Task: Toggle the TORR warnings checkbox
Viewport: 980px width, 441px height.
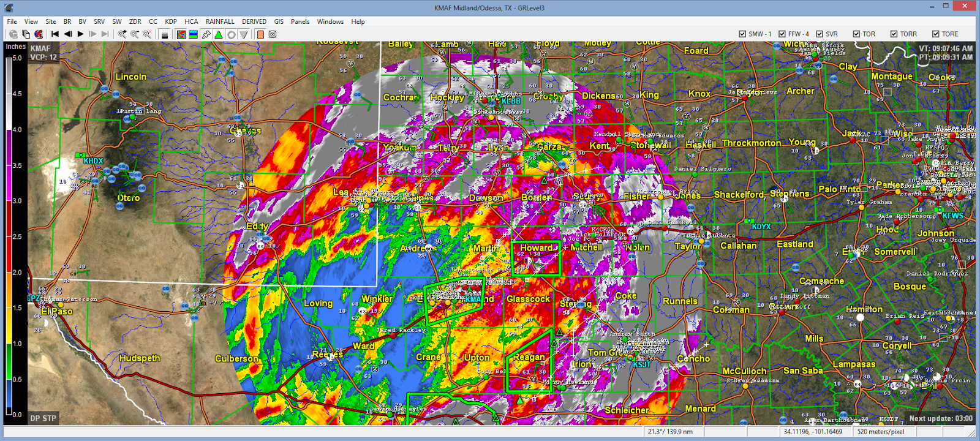Action: (x=894, y=34)
